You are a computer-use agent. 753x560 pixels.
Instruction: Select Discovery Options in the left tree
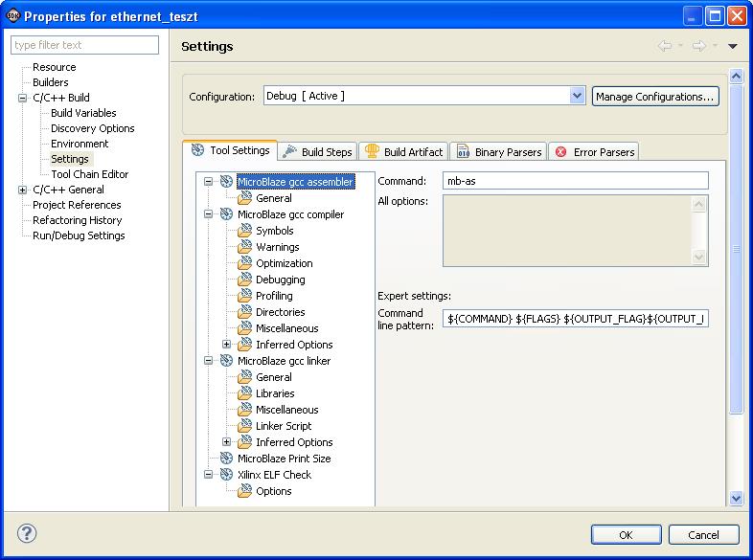(93, 128)
